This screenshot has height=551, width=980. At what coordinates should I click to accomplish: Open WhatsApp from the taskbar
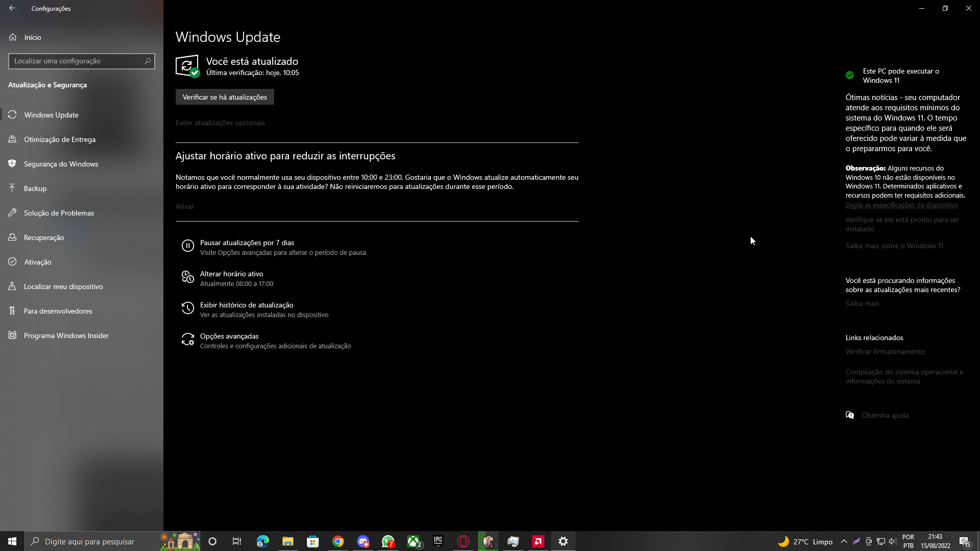pyautogui.click(x=388, y=541)
